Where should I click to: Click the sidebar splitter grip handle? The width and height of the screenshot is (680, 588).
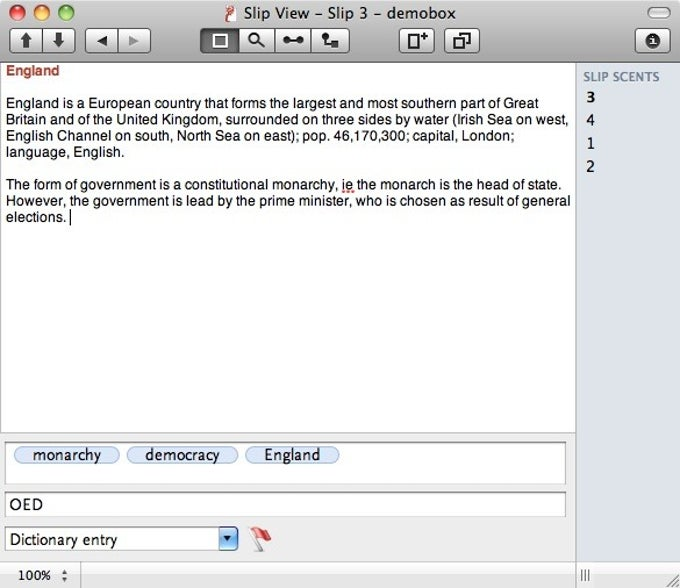(585, 575)
